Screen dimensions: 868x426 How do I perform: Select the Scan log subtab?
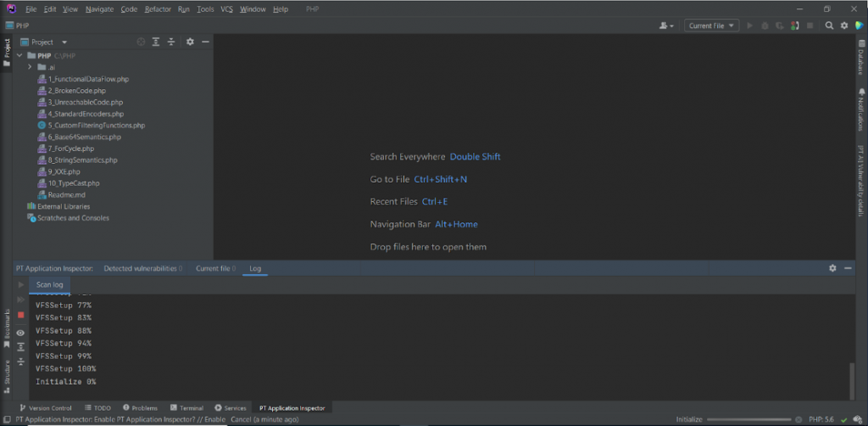tap(50, 285)
